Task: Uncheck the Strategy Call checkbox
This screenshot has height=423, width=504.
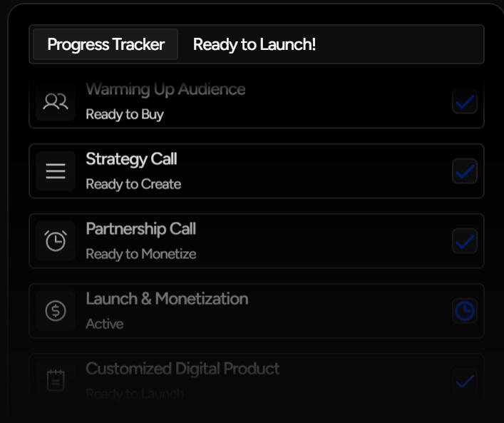Action: point(465,171)
